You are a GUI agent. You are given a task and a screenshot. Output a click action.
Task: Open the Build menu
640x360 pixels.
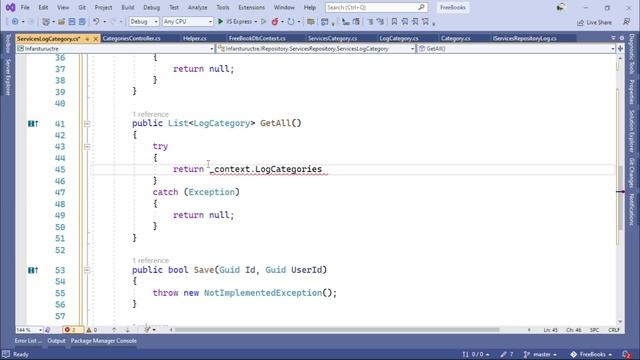click(128, 7)
